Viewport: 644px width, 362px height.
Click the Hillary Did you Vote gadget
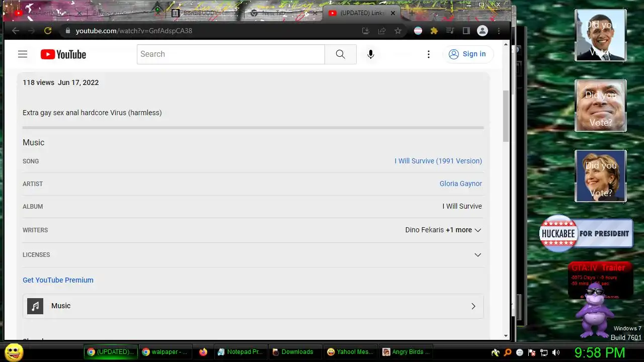pyautogui.click(x=601, y=176)
